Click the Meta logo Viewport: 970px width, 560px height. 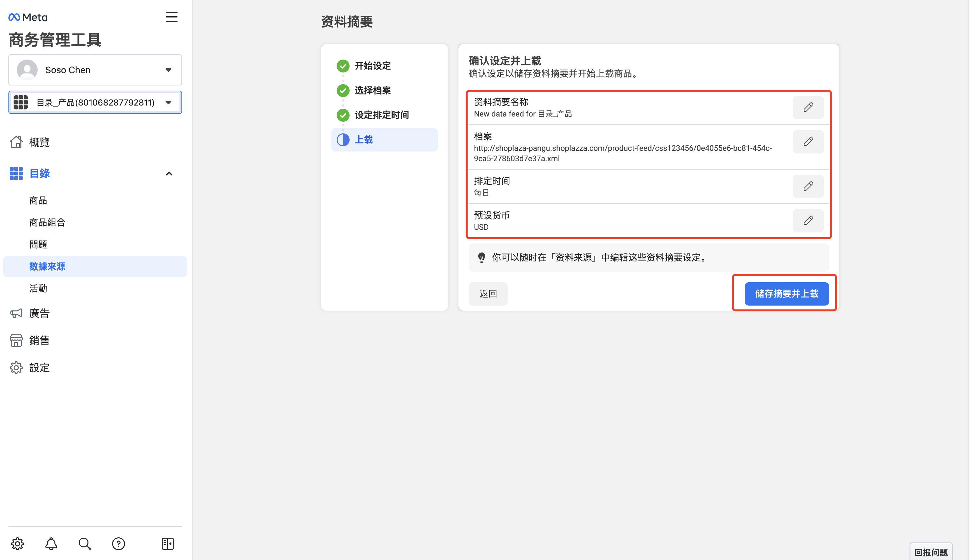point(28,17)
